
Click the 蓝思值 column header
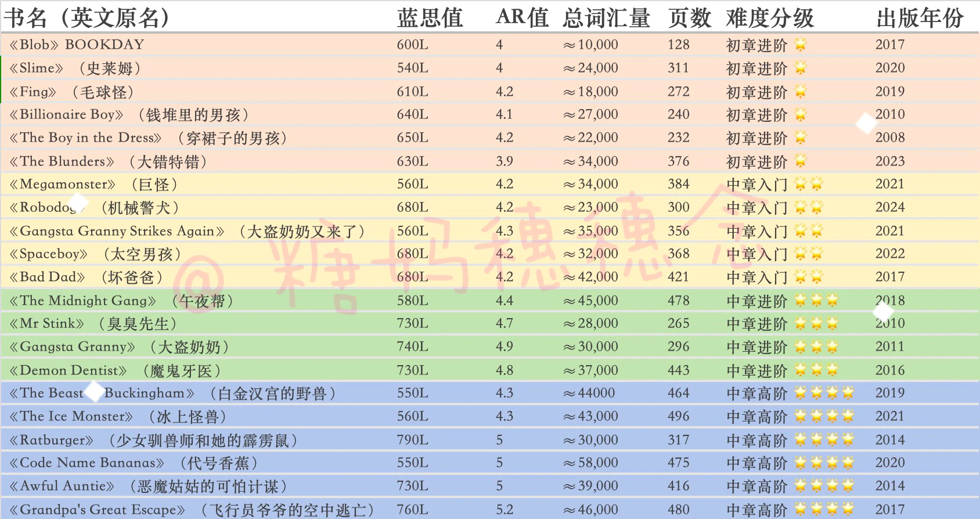pyautogui.click(x=430, y=17)
